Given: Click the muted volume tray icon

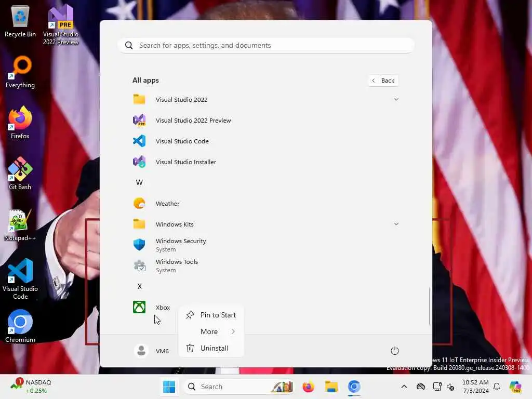Looking at the screenshot, I should click(450, 387).
